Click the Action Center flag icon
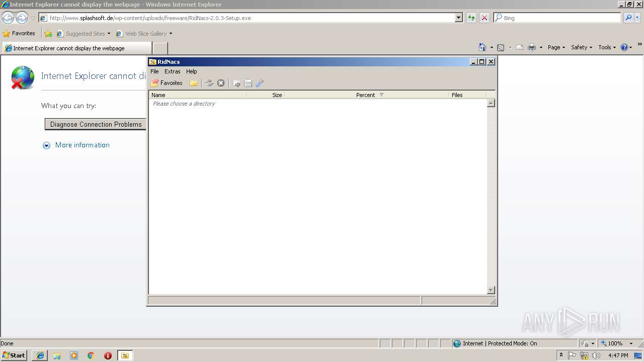 tap(572, 355)
